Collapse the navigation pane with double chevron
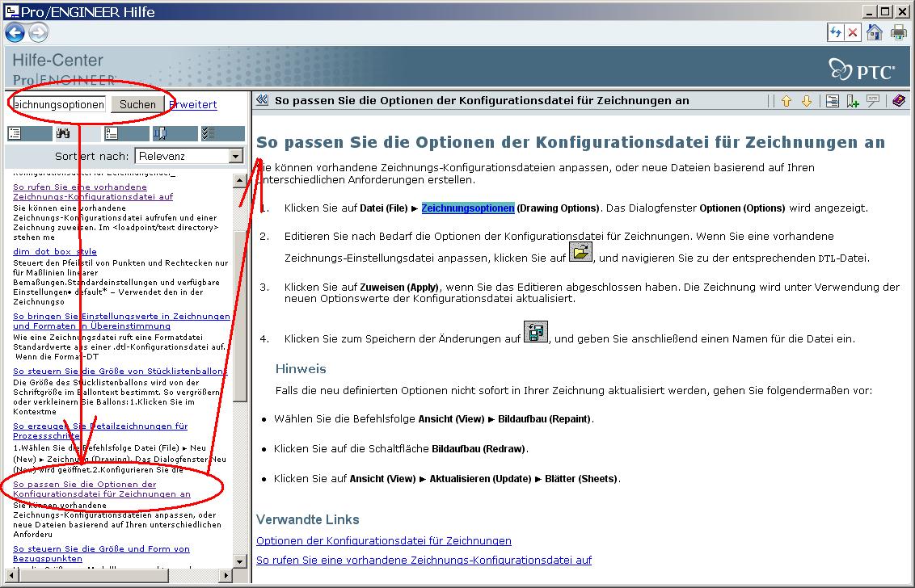This screenshot has height=588, width=915. click(262, 100)
